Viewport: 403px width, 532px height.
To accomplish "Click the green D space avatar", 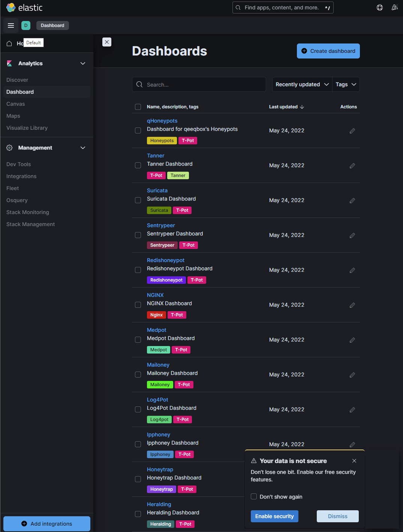I will click(26, 25).
